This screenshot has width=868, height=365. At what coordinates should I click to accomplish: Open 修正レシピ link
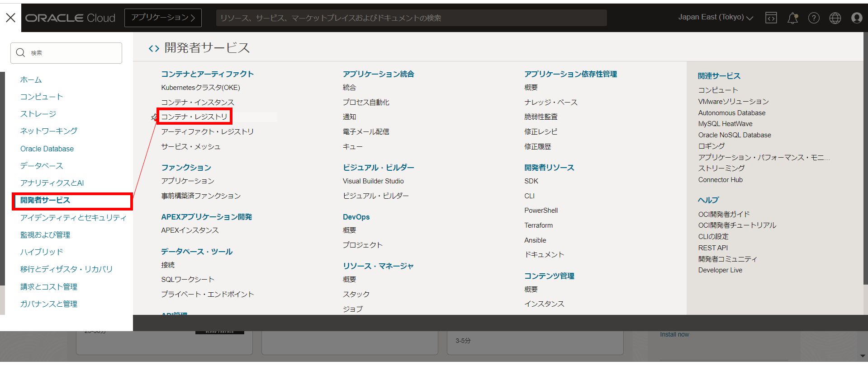(x=541, y=132)
